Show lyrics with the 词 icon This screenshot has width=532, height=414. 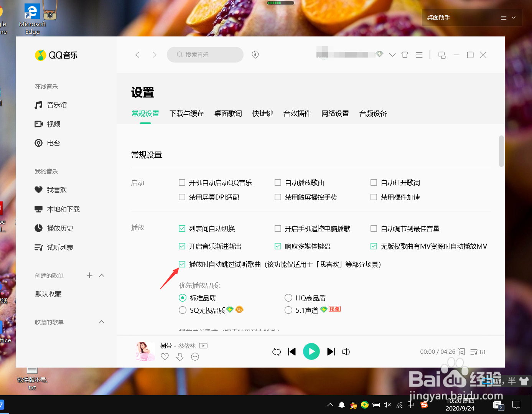click(x=461, y=351)
